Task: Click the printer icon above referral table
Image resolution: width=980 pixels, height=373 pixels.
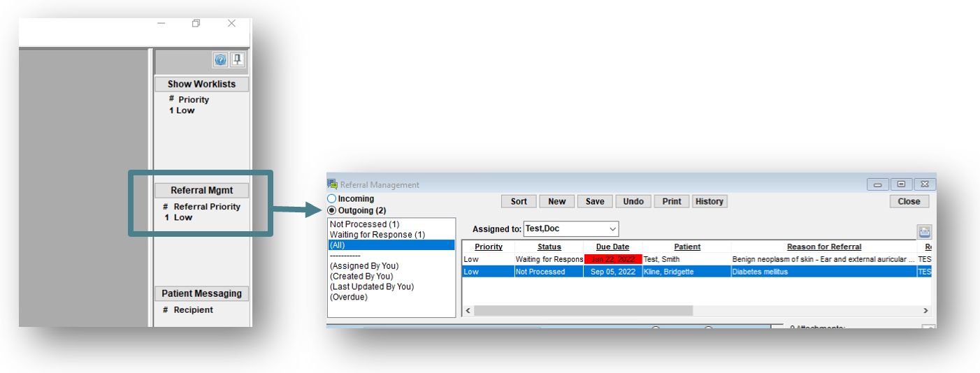Action: pos(924,233)
